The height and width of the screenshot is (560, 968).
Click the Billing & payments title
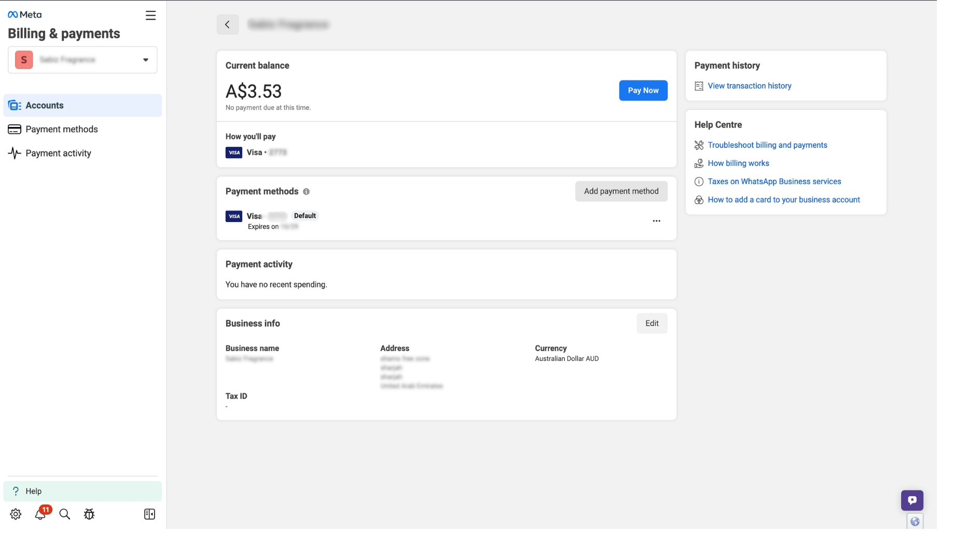click(x=64, y=34)
